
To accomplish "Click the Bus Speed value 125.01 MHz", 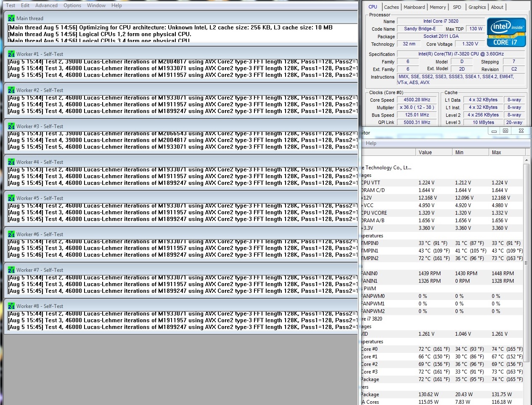I will pyautogui.click(x=417, y=115).
